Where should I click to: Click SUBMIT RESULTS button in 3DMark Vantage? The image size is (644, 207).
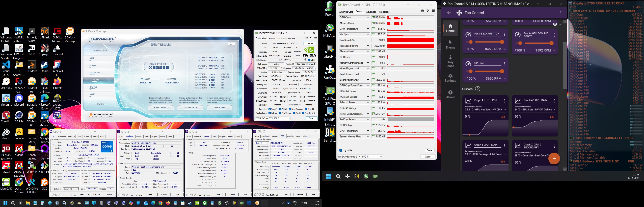(x=161, y=108)
